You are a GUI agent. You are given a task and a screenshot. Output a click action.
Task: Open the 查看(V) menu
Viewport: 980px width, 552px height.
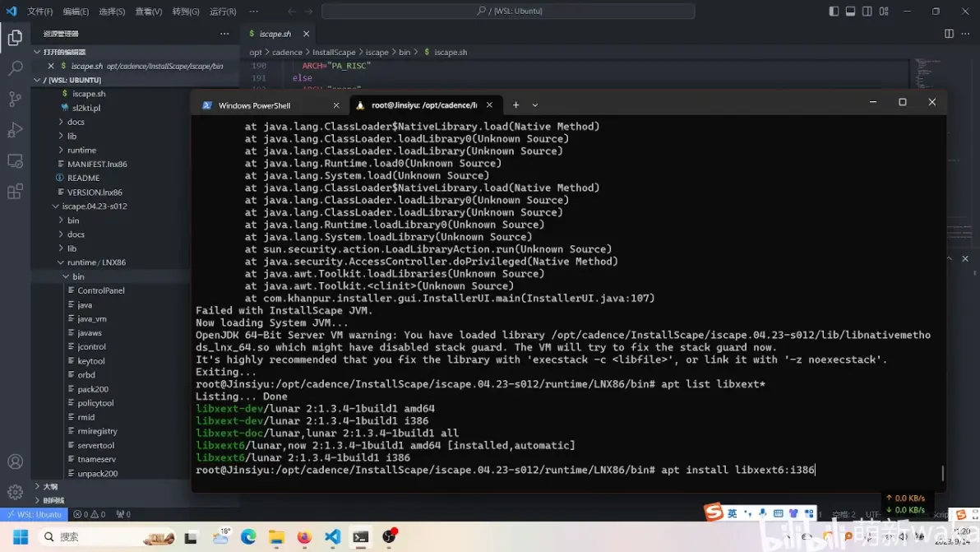tap(149, 12)
